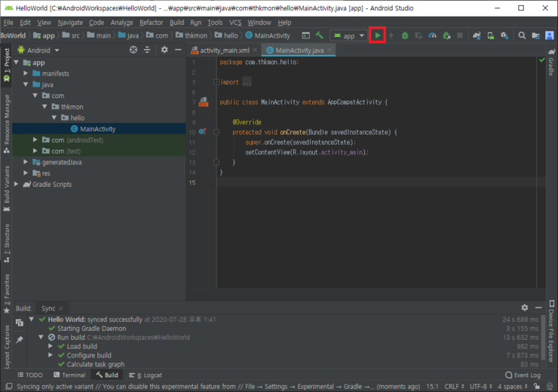558x392 pixels.
Task: Open the Refactor menu
Action: tap(151, 23)
